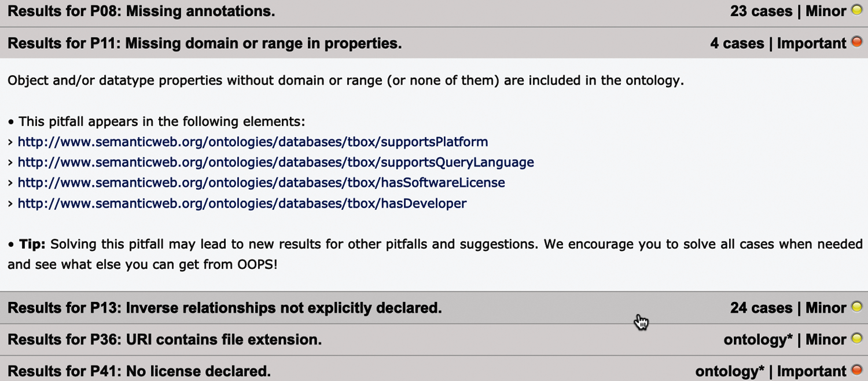Viewport: 868px width, 381px height.
Task: Click yellow Minor indicator for P36
Action: [x=856, y=338]
